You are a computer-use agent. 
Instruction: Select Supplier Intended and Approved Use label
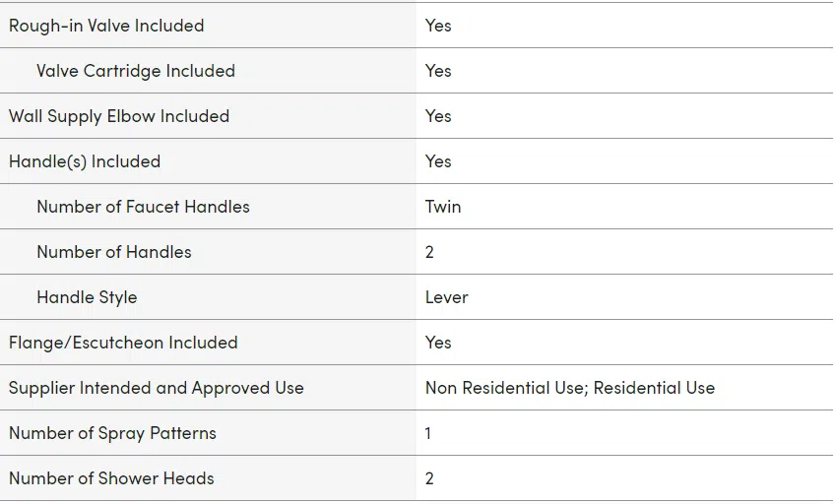click(x=157, y=388)
